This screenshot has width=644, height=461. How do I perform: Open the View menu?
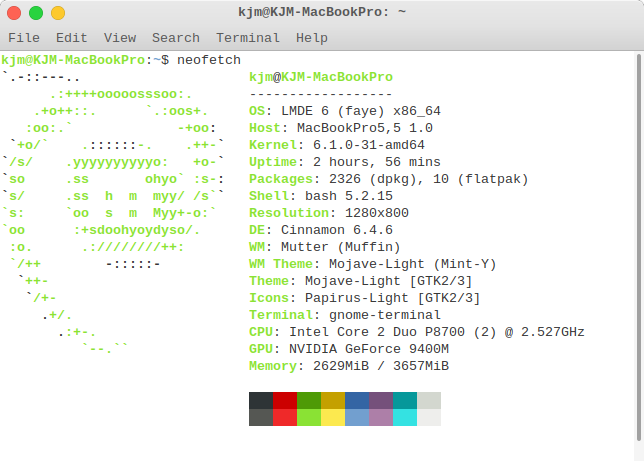[x=120, y=38]
